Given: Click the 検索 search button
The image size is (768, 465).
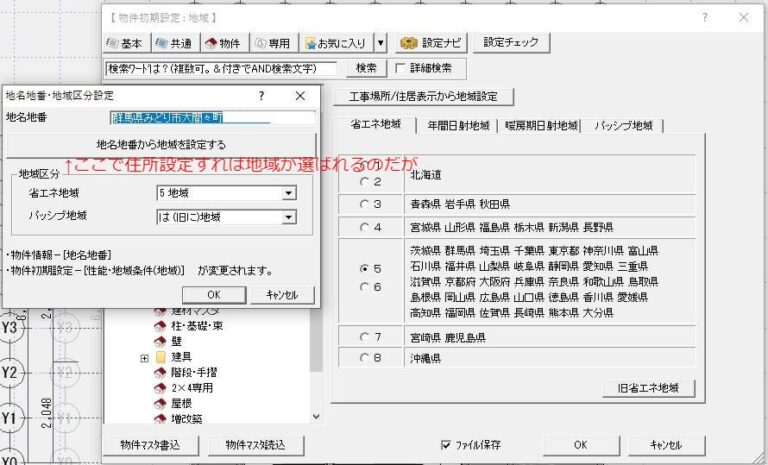Looking at the screenshot, I should coord(366,68).
